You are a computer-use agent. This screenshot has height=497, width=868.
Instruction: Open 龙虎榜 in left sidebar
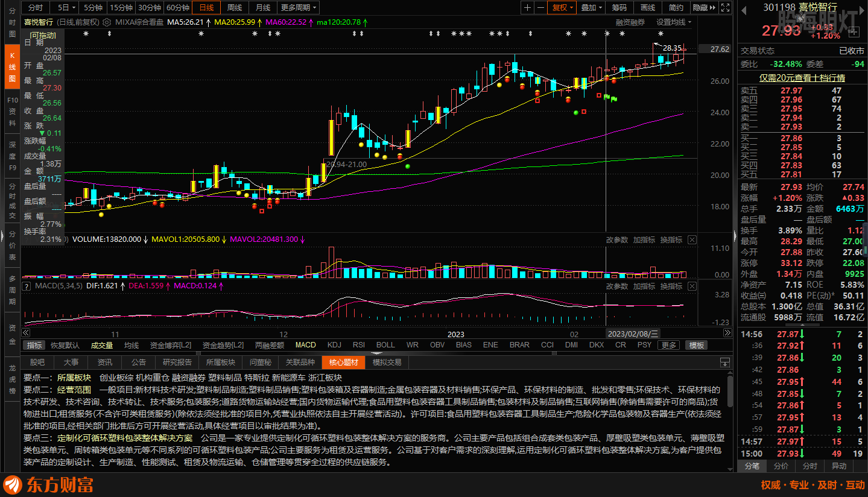pos(12,379)
